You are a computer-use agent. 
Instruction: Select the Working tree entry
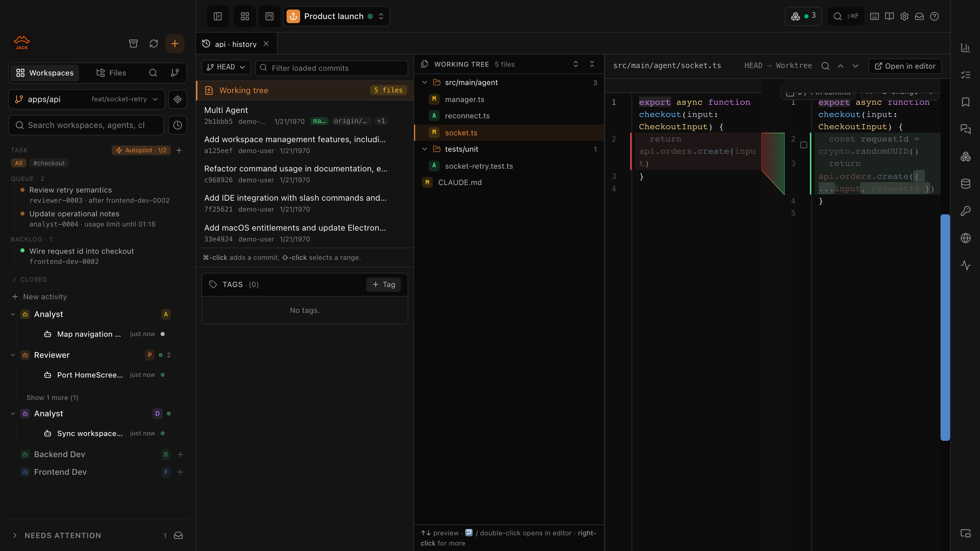(x=305, y=90)
